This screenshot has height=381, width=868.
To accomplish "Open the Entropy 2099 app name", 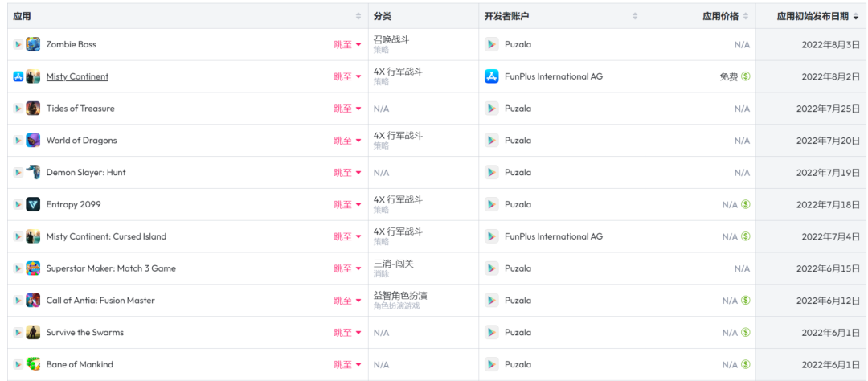I will tap(74, 204).
